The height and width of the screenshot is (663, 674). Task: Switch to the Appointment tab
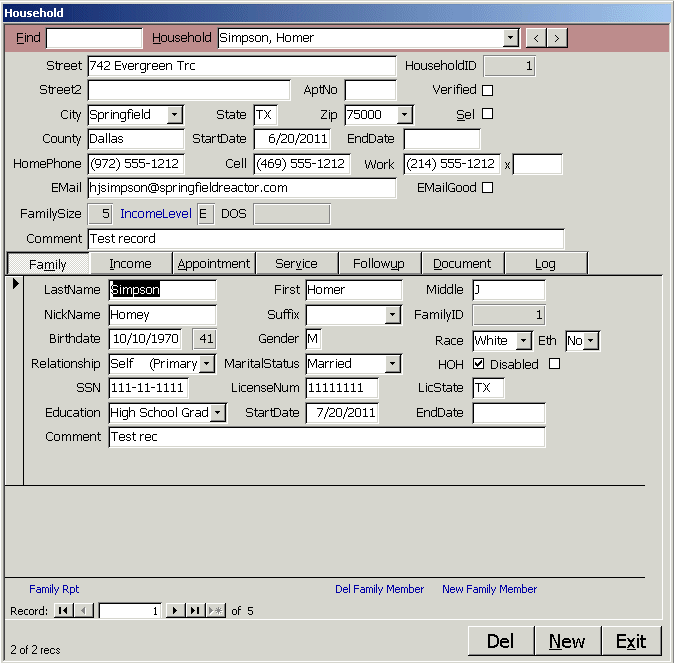pos(214,263)
